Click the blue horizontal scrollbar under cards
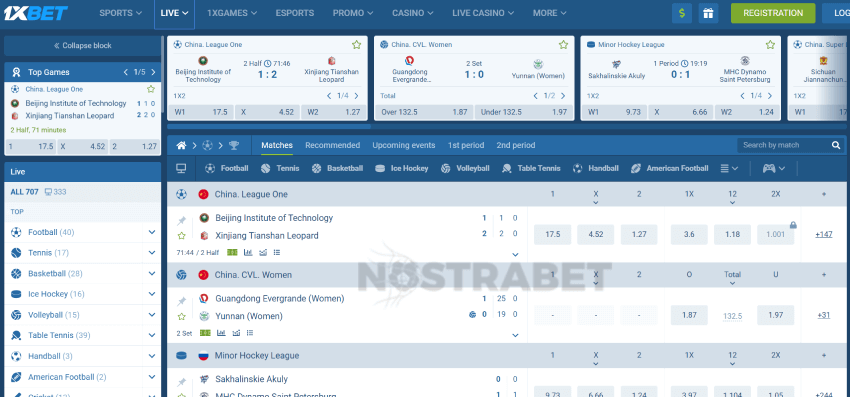This screenshot has width=850, height=397. (x=269, y=126)
